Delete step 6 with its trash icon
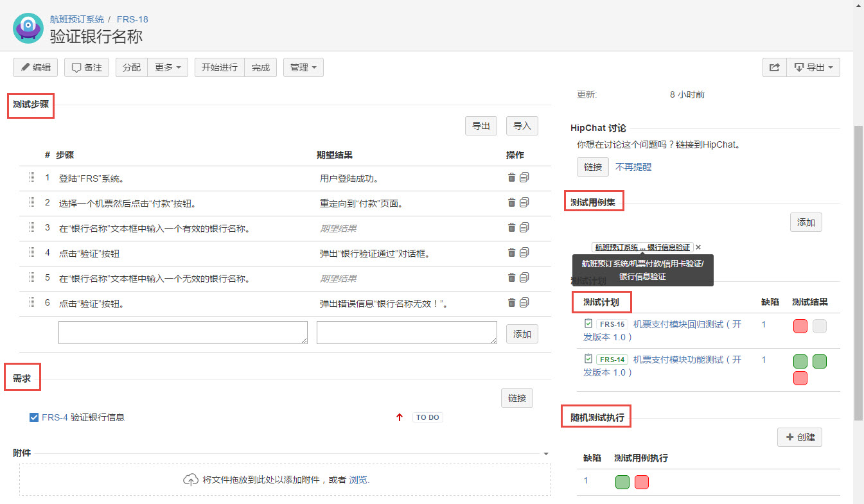Screen dimensions: 864x504 pos(511,302)
